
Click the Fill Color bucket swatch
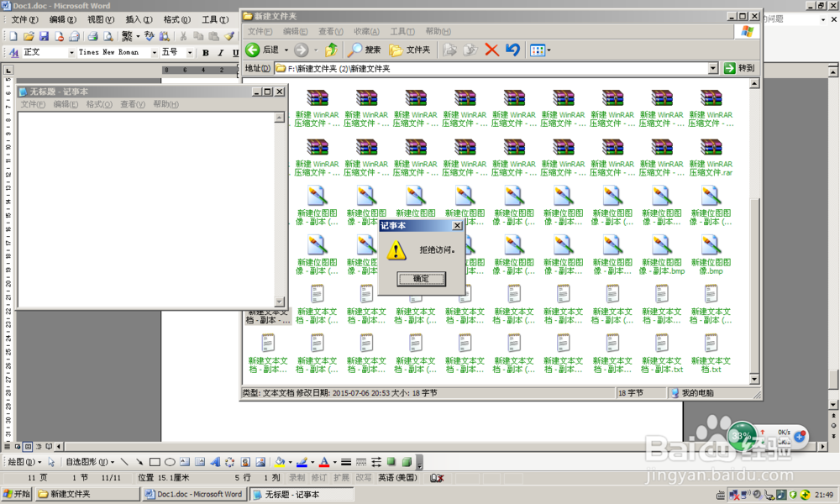[x=280, y=462]
